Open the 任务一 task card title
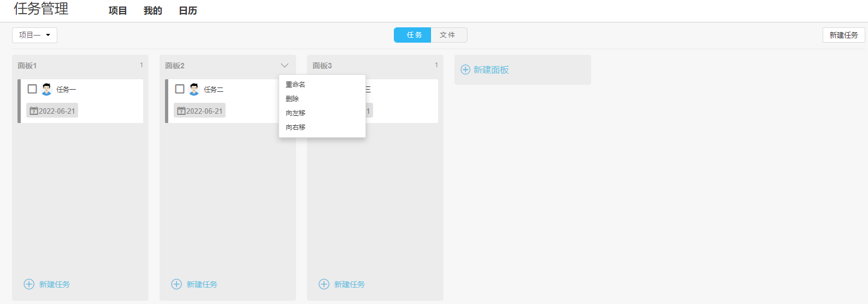 [x=66, y=89]
